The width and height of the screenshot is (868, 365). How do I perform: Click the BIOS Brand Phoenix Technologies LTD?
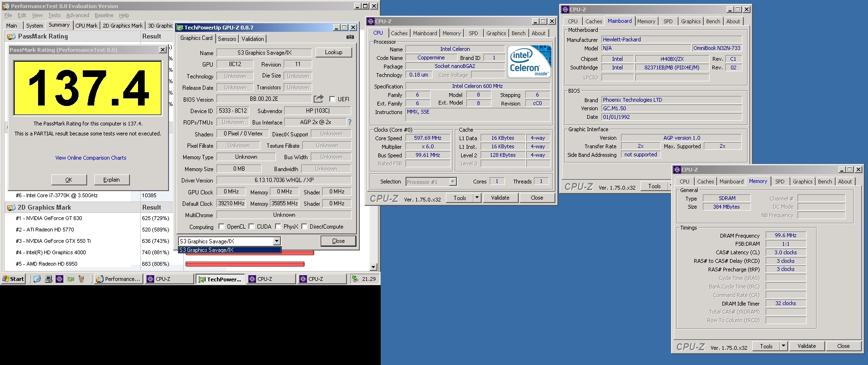671,100
